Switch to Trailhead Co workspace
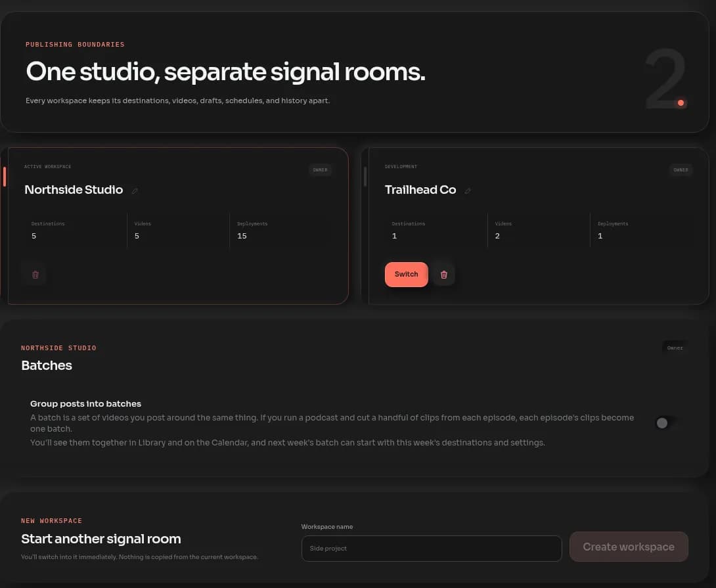The image size is (716, 588). coord(407,274)
